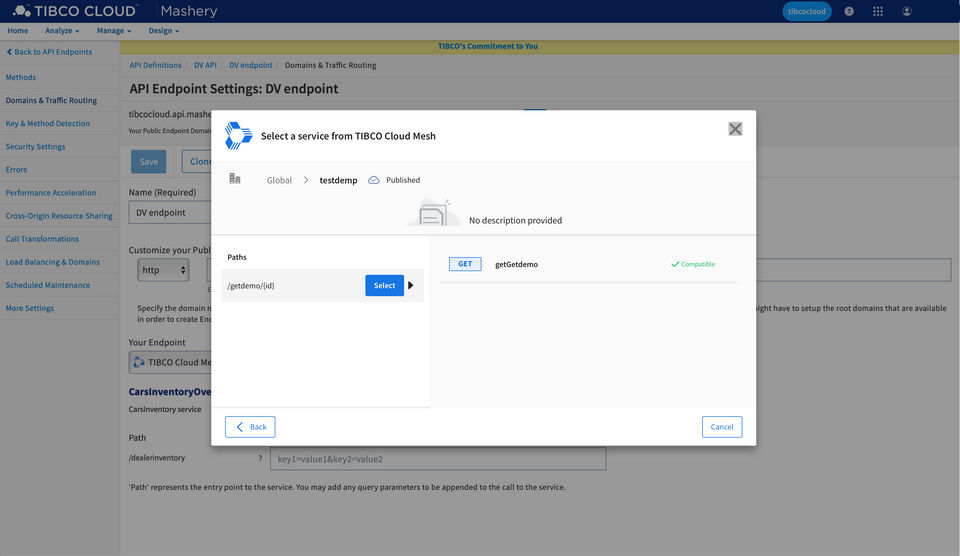Click the Published cloud icon
The width and height of the screenshot is (960, 556).
click(x=373, y=180)
